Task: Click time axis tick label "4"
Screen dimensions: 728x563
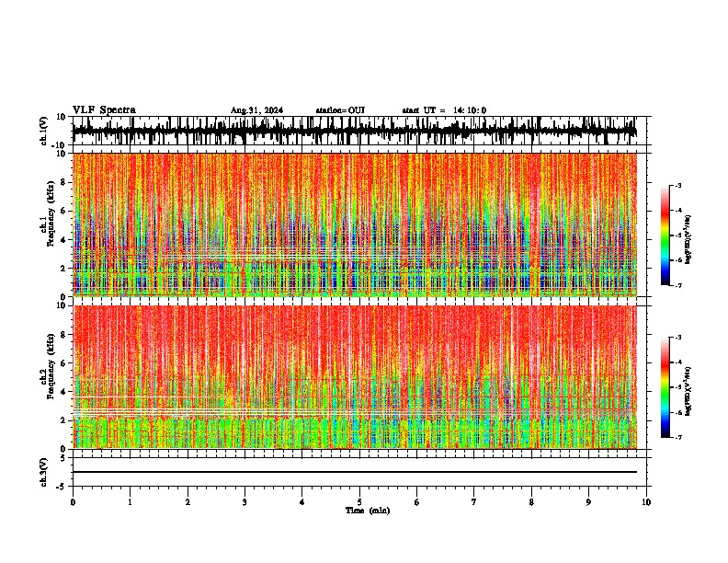Action: [302, 502]
